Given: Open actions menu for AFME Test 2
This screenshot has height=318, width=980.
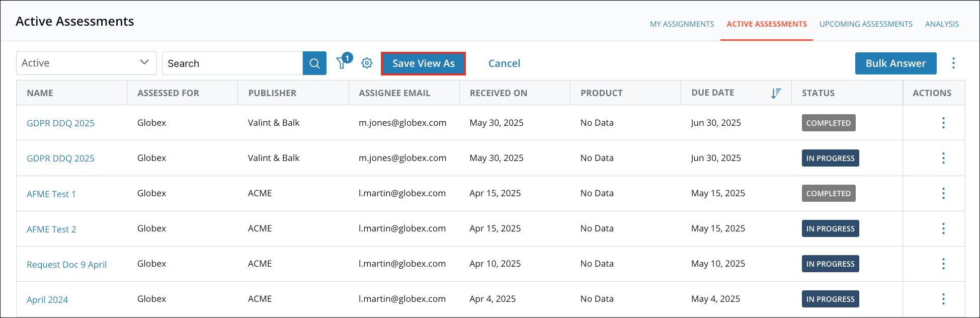Looking at the screenshot, I should pyautogui.click(x=943, y=228).
